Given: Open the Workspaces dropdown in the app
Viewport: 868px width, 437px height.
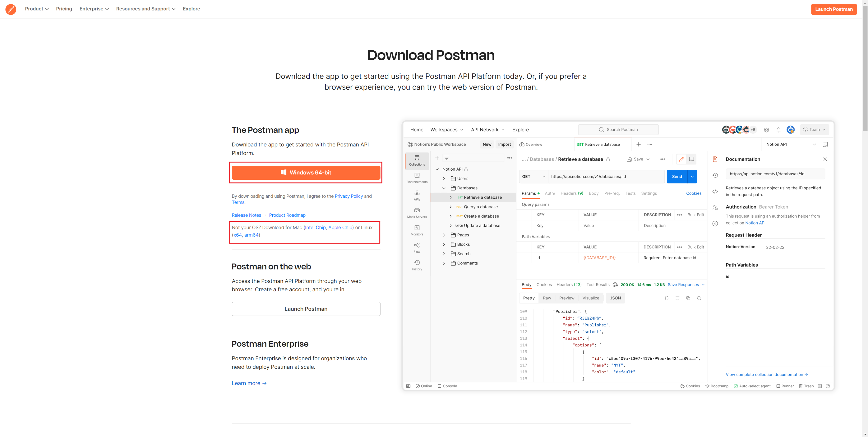Looking at the screenshot, I should [x=447, y=130].
